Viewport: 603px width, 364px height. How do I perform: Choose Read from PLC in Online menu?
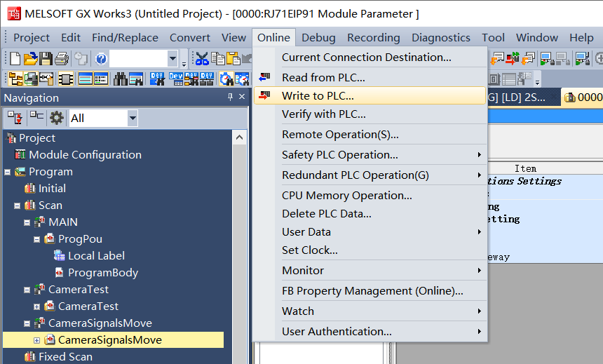[x=323, y=78]
